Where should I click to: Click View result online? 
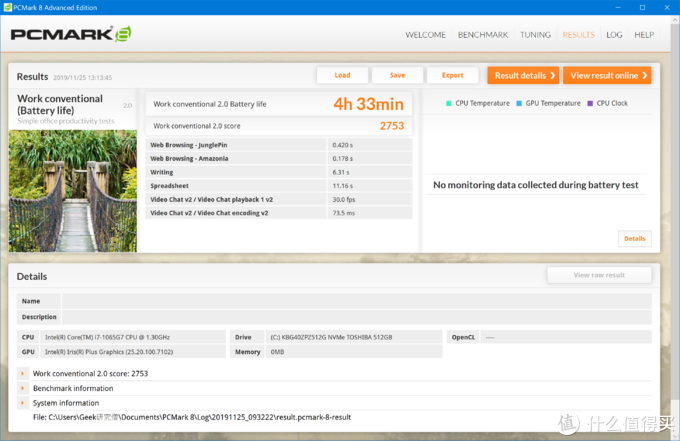(607, 75)
